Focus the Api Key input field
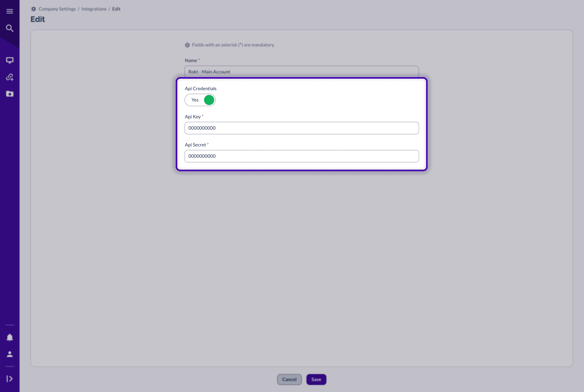Viewport: 584px width, 392px height. (x=302, y=128)
